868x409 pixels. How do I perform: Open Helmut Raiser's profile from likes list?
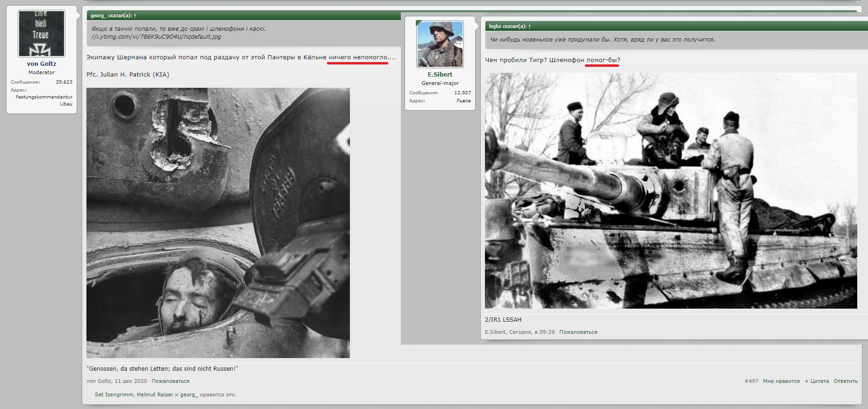[155, 395]
